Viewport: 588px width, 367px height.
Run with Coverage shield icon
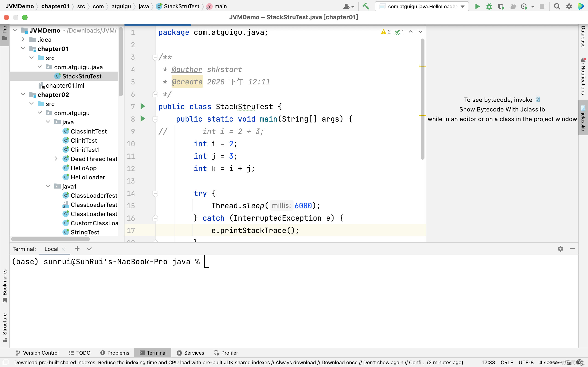click(501, 7)
